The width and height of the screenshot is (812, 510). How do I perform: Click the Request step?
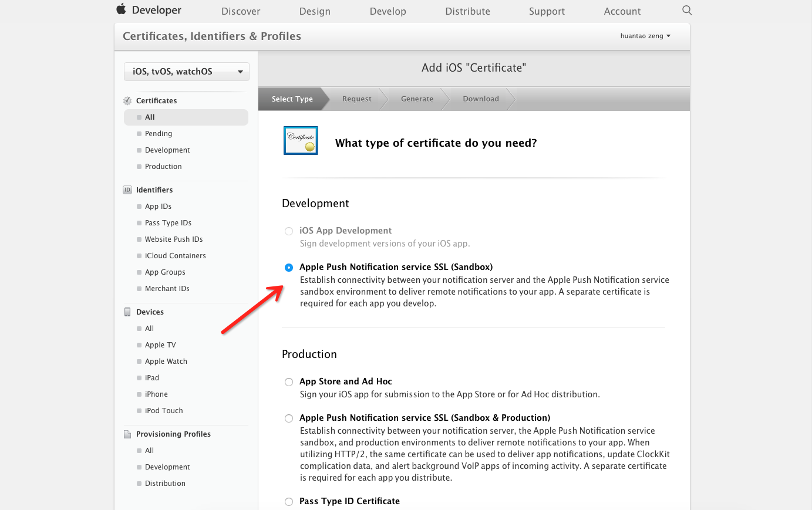click(357, 99)
